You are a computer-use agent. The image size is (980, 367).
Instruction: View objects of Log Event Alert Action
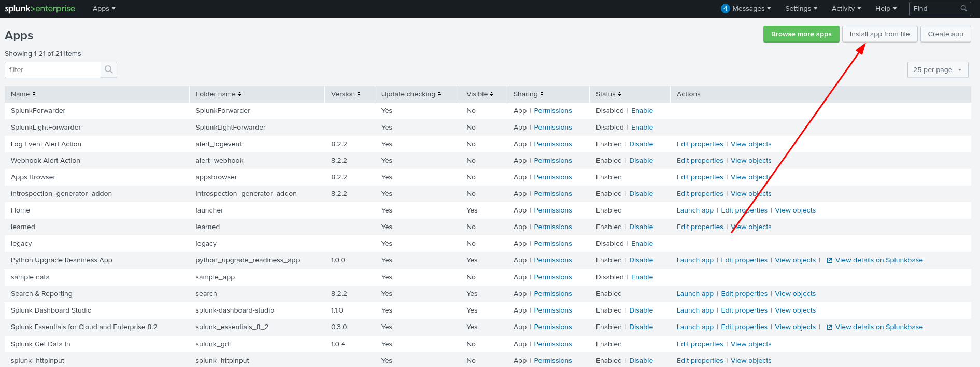tap(751, 144)
